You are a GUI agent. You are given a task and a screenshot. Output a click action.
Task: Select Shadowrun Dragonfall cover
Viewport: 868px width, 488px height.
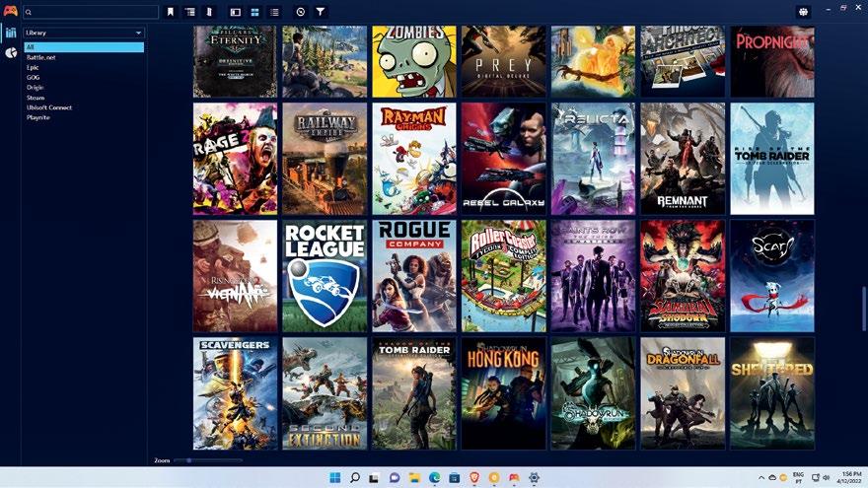[683, 393]
